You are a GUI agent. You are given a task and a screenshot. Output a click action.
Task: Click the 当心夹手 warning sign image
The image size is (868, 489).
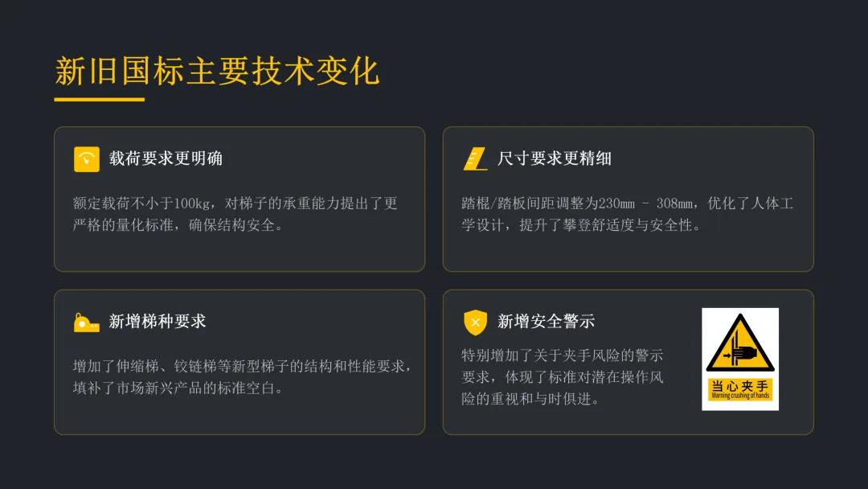[740, 359]
